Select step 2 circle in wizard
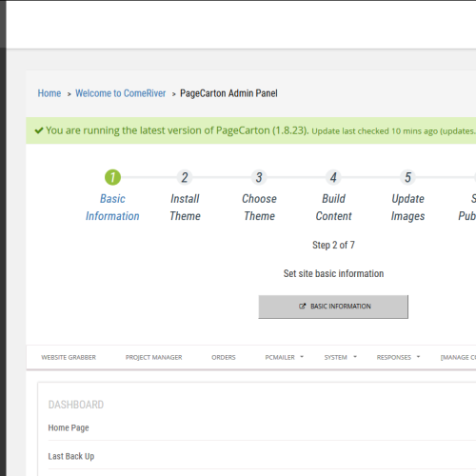Screen dimensions: 476x476 (x=185, y=177)
